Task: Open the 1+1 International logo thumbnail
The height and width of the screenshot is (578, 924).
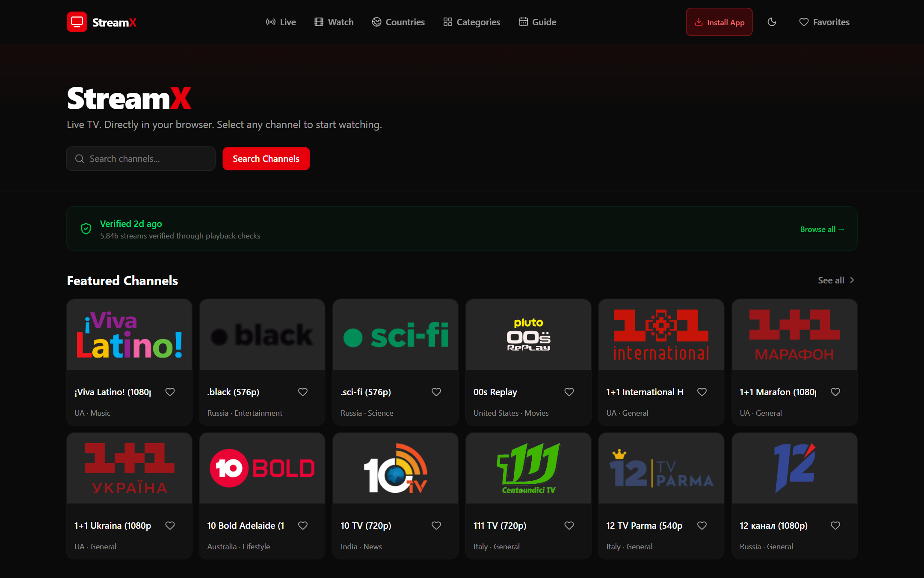Action: click(x=661, y=334)
